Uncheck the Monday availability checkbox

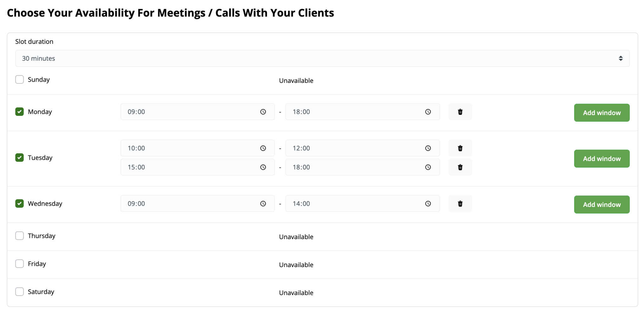tap(19, 112)
